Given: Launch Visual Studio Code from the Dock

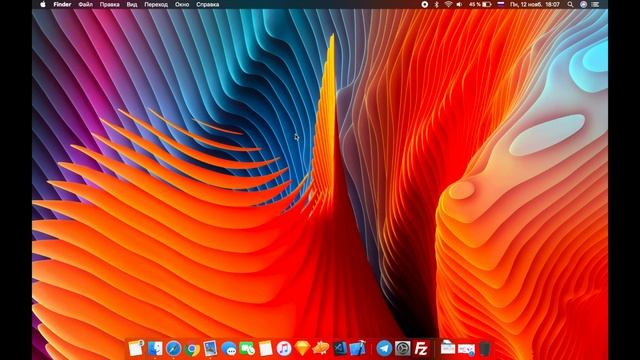Looking at the screenshot, I should coord(340,348).
